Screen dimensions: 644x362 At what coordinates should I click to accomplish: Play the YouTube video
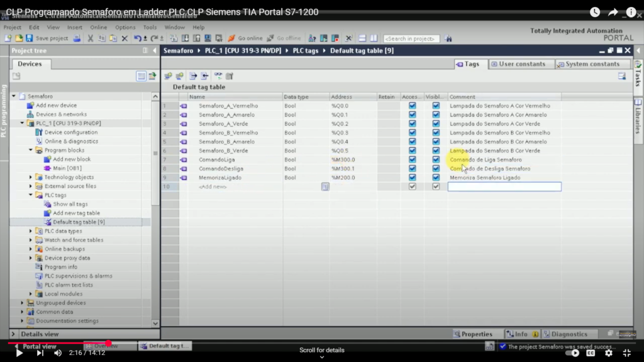pos(19,353)
